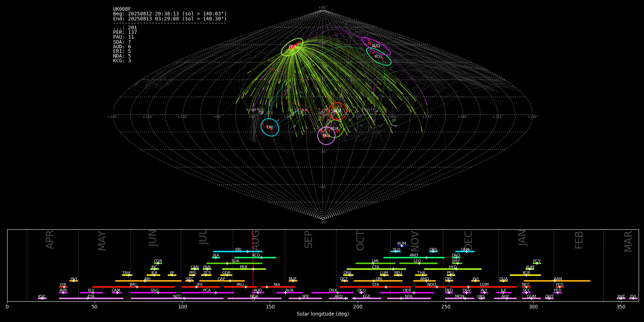Click the CAP orange bar in timeline
Viewport: 644px width, 322px height.
(x=222, y=281)
